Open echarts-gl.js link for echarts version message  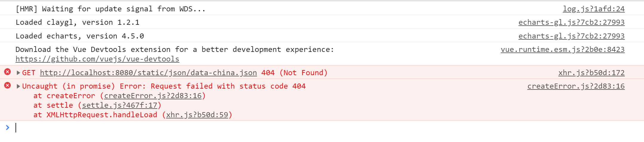point(571,36)
